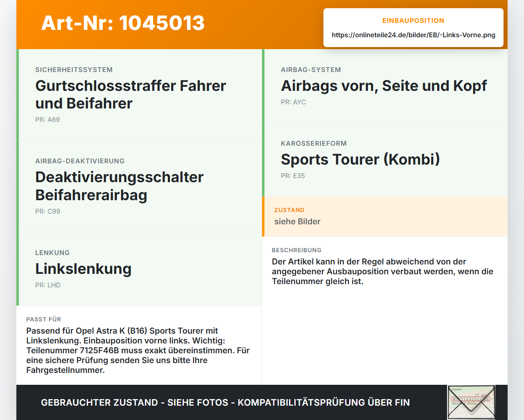Screen dimensions: 524x420
Task: Click the PR: C99 code
Action: click(x=47, y=211)
